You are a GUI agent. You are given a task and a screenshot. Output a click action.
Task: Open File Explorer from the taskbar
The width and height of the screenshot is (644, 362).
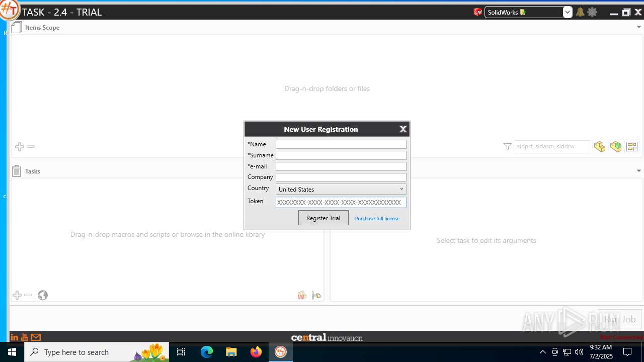coord(231,352)
